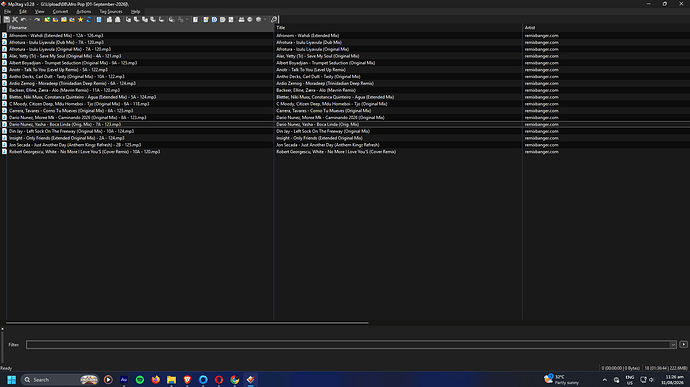Select 'Backeer, Elline, Zærra - Alo (Mavrin Remix)' file
The width and height of the screenshot is (690, 387).
[64, 90]
